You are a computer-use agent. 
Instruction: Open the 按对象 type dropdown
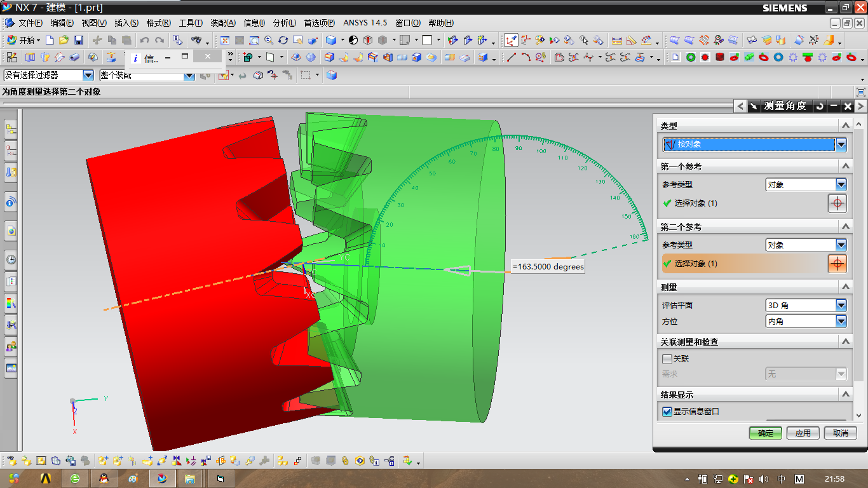[841, 144]
